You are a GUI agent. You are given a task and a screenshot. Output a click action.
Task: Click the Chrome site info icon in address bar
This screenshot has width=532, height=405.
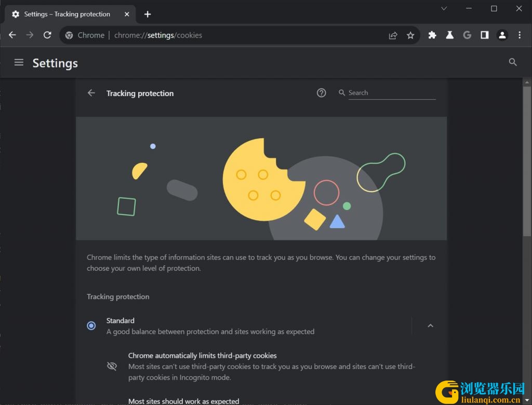click(x=69, y=35)
